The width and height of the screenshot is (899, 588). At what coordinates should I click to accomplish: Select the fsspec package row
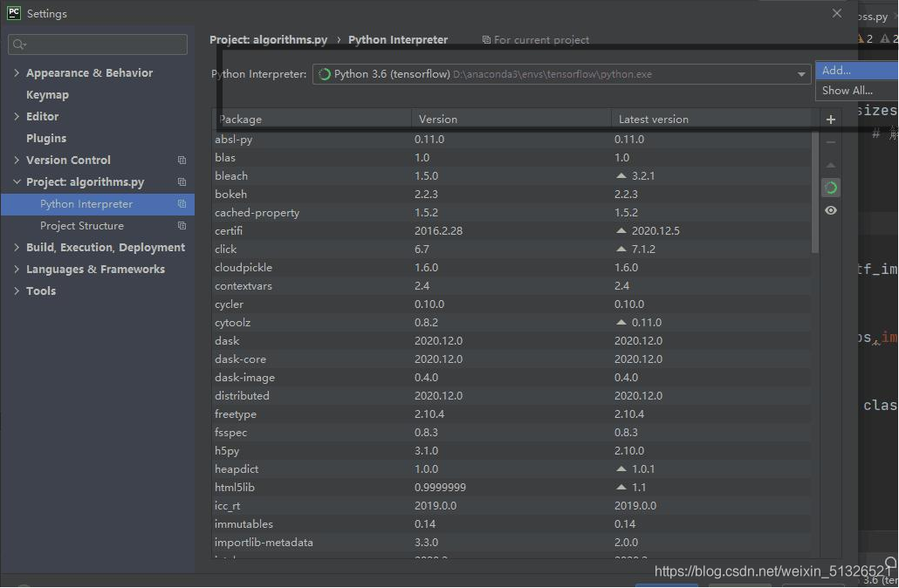tap(511, 433)
